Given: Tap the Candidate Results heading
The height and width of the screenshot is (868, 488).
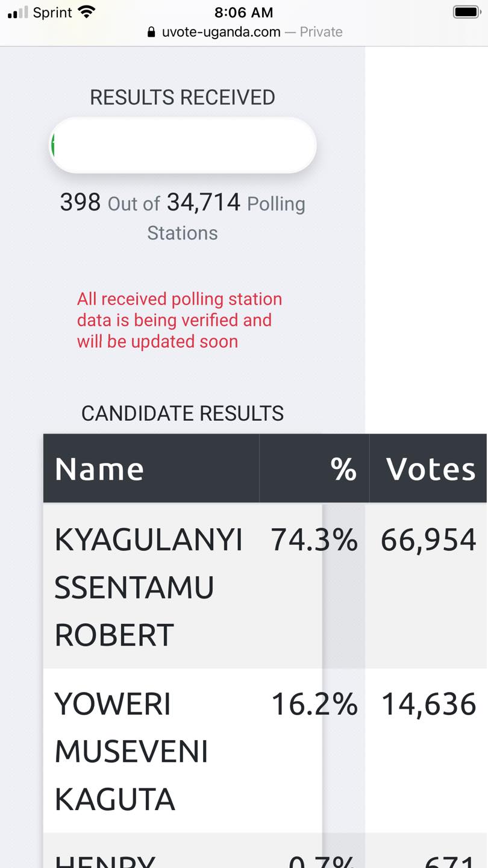Looking at the screenshot, I should point(183,413).
